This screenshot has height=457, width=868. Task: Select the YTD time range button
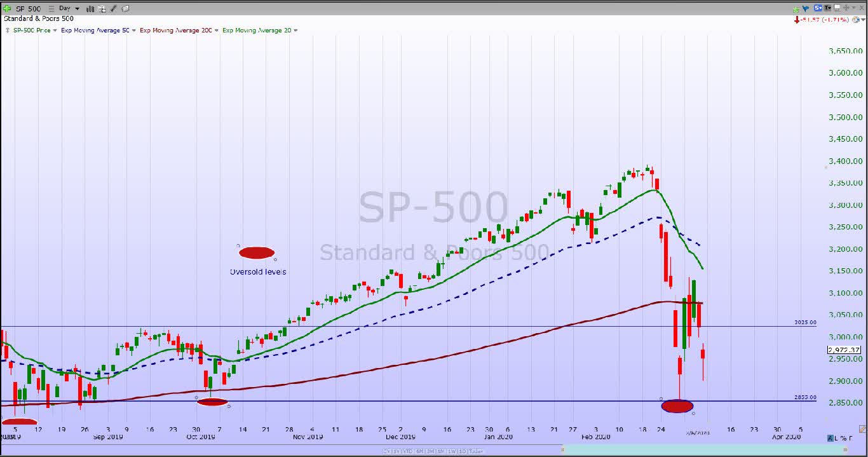click(407, 451)
